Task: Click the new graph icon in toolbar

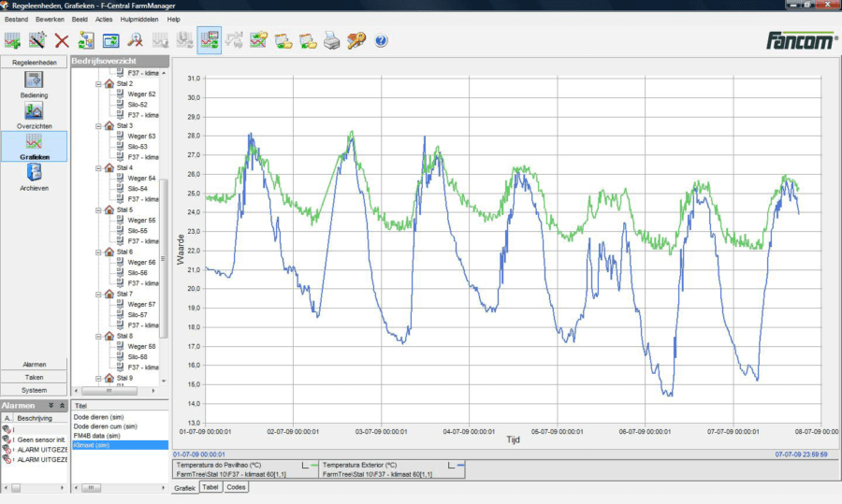Action: (12, 40)
